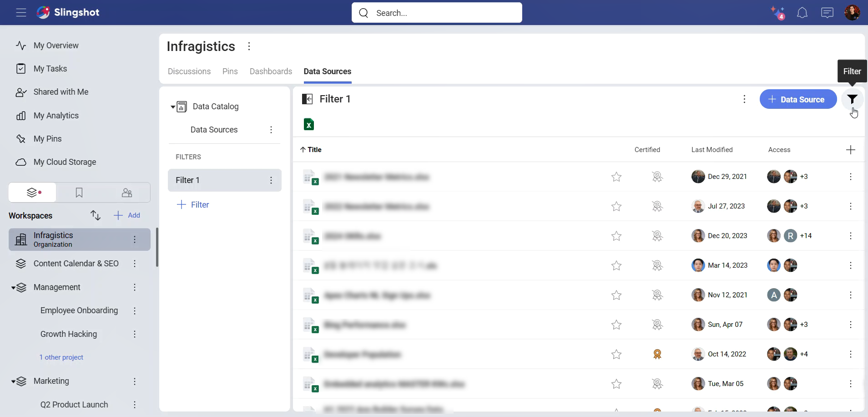Collapse the Management workspace
The height and width of the screenshot is (417, 868).
(14, 288)
